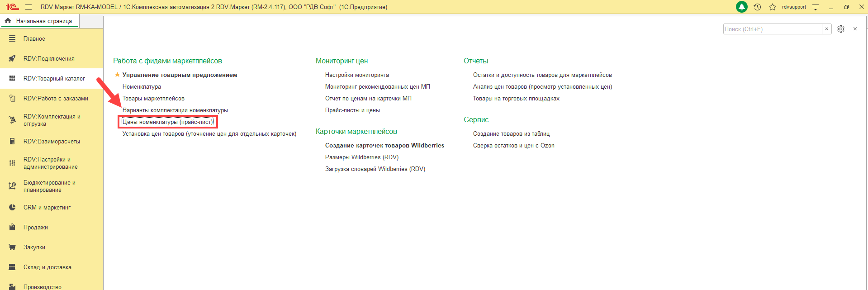868x290 pixels.
Task: Open Загрузка словарей Wildberries (RDV)
Action: click(375, 169)
